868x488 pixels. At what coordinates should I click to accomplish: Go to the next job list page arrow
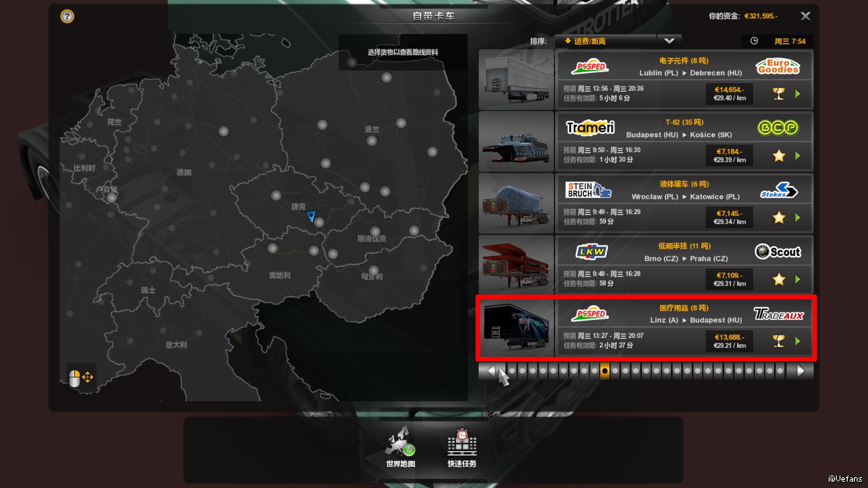point(800,371)
